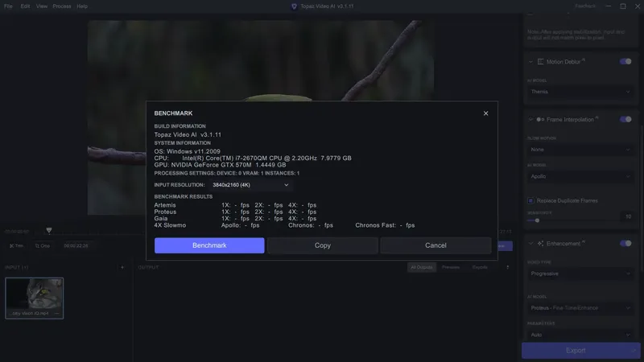Open the View menu
The width and height of the screenshot is (644, 362).
click(42, 6)
